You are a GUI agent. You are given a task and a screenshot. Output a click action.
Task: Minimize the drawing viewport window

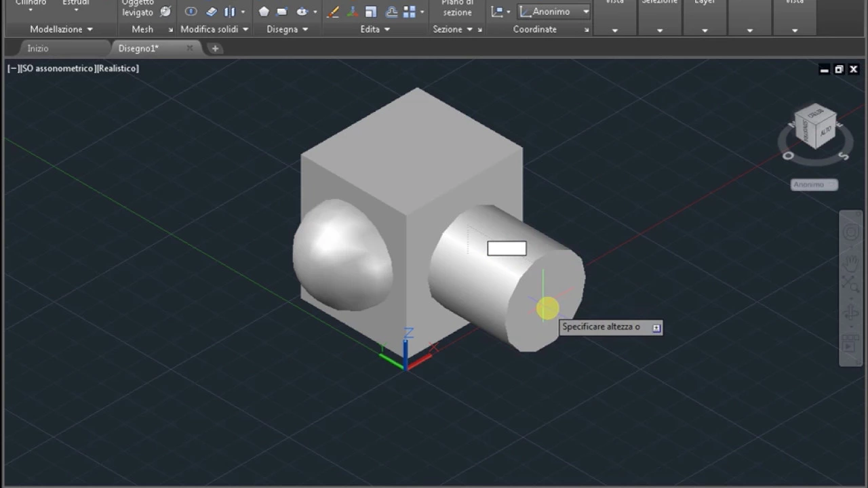(824, 69)
